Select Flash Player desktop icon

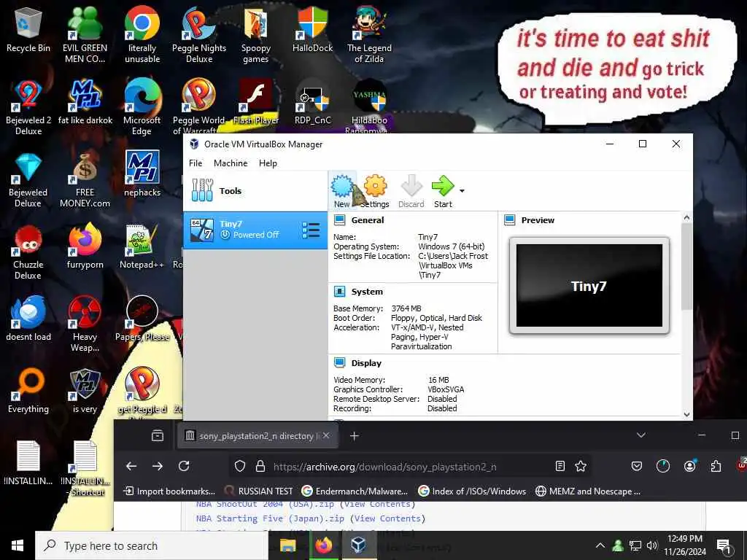point(256,102)
